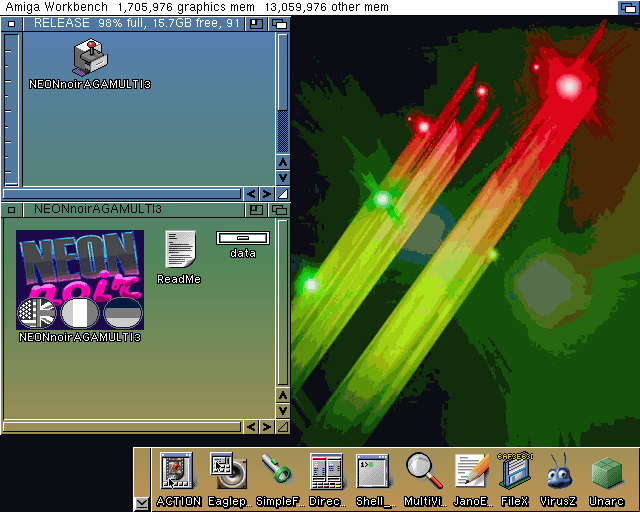This screenshot has height=512, width=640.
Task: Collapse the dock with its down-arrow button
Action: [142, 503]
